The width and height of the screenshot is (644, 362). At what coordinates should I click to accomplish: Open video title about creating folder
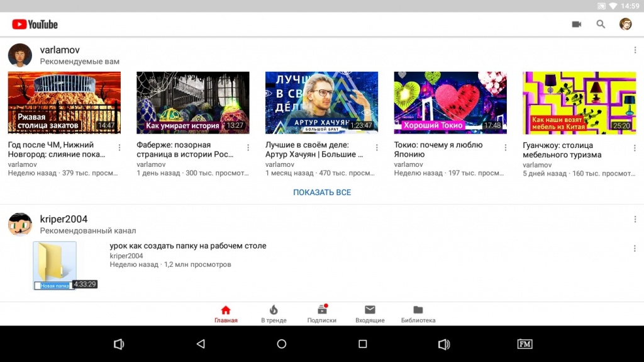click(x=188, y=246)
